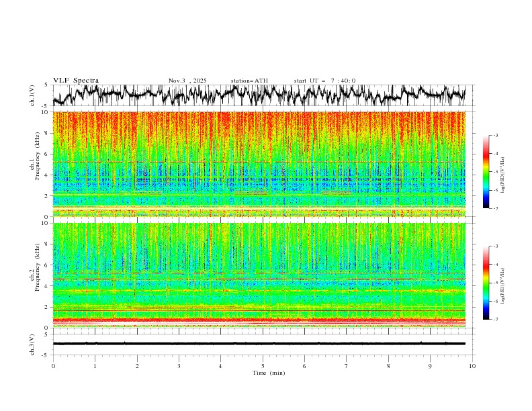Image resolution: width=532 pixels, height=411 pixels.
Task: Click the date 'Nov.3 , 2025'
Action: [187, 81]
